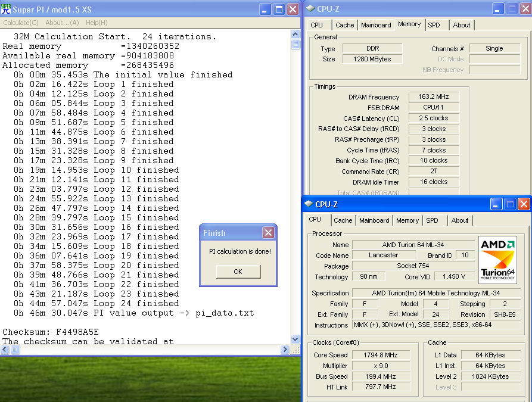The height and width of the screenshot is (402, 532).
Task: Select Memory tab in upper CPU-Z window
Action: click(x=409, y=24)
